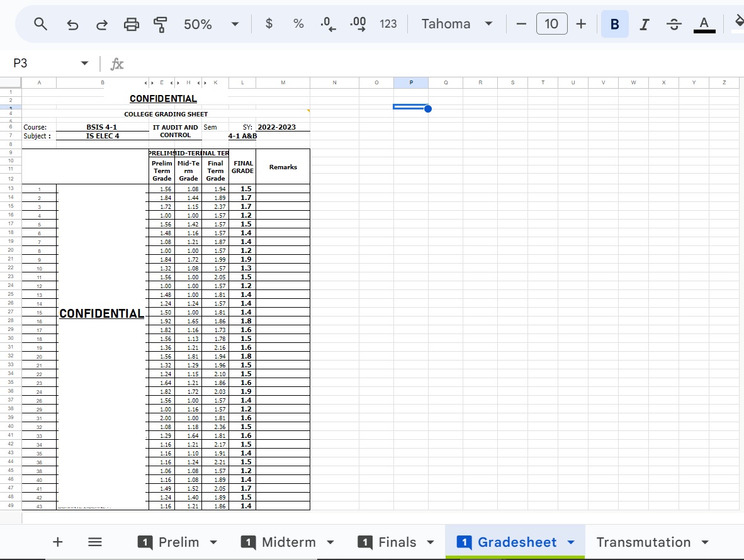Open the text color picker
The width and height of the screenshot is (744, 560).
[704, 24]
